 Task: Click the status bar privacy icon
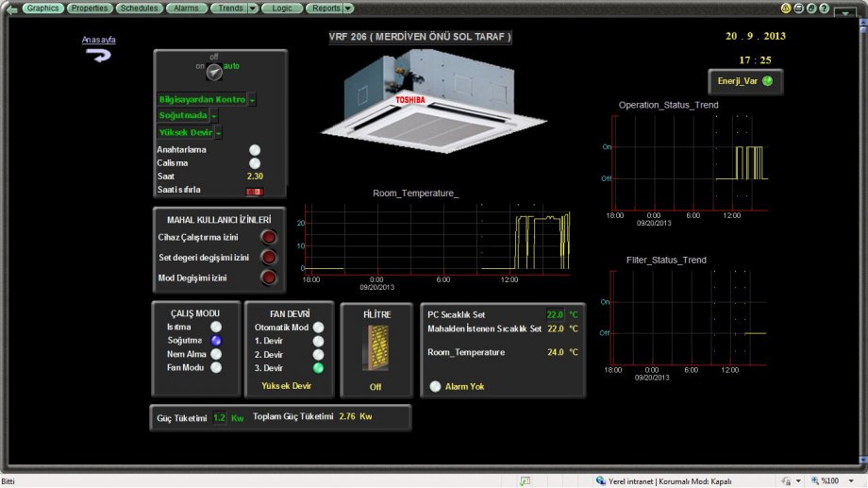tap(786, 480)
